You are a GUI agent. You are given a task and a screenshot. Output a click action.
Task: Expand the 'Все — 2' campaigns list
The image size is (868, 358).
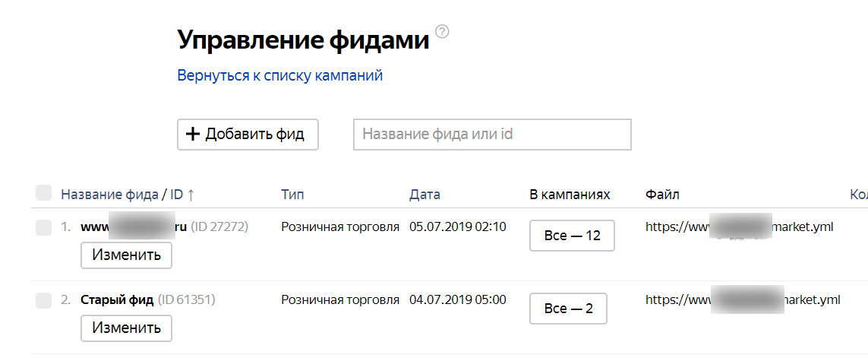568,309
